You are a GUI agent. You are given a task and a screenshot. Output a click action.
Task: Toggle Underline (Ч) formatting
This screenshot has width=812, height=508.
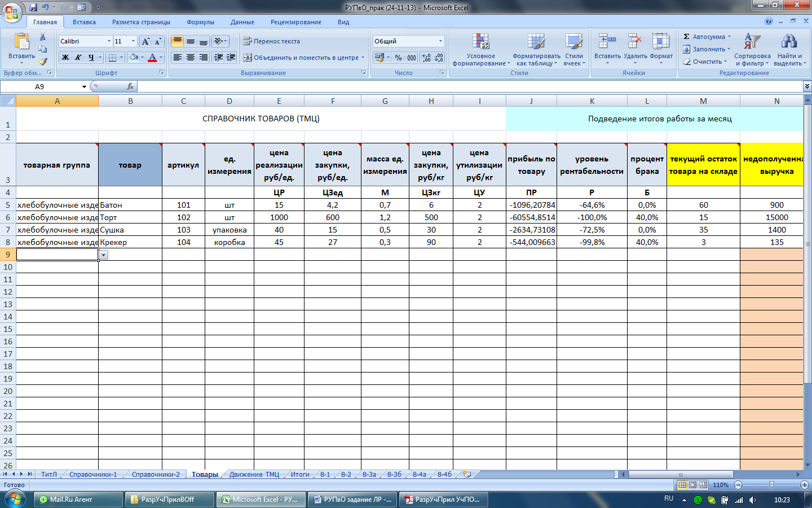tap(91, 58)
